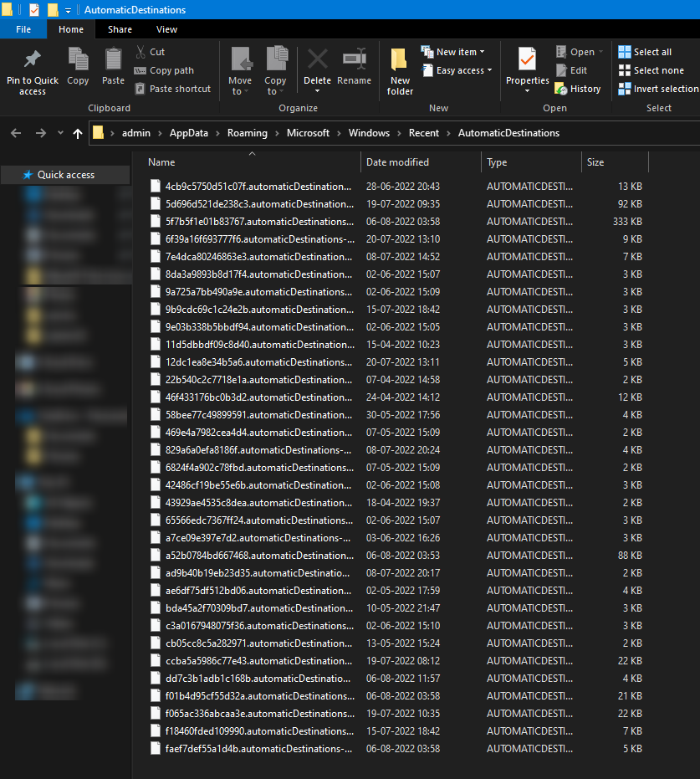This screenshot has height=779, width=700.
Task: Click file icon of f065ac336abcaa3e
Action: (x=156, y=714)
